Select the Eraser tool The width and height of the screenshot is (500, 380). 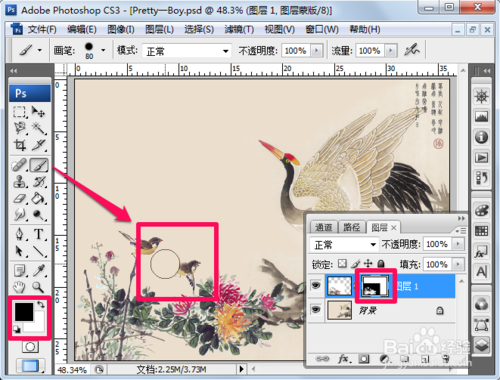click(20, 199)
